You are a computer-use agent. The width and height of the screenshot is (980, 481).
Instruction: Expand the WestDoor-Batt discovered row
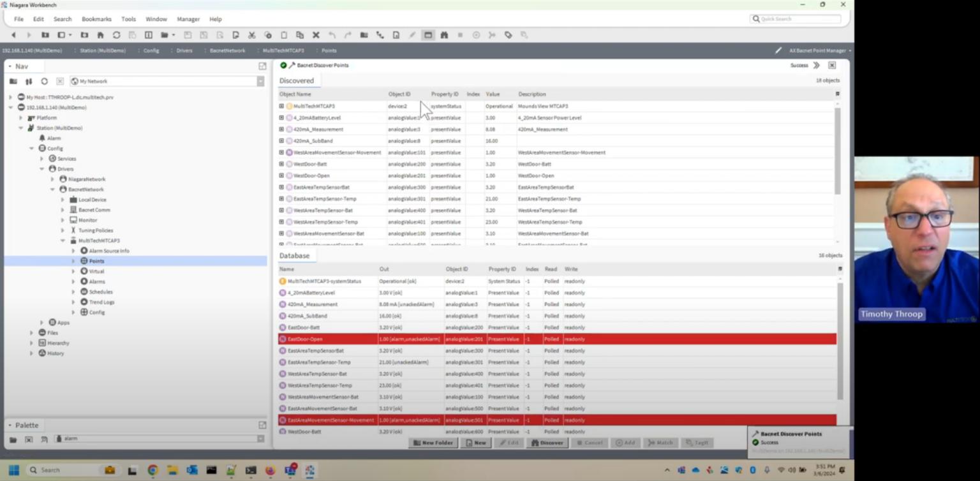[x=281, y=164]
